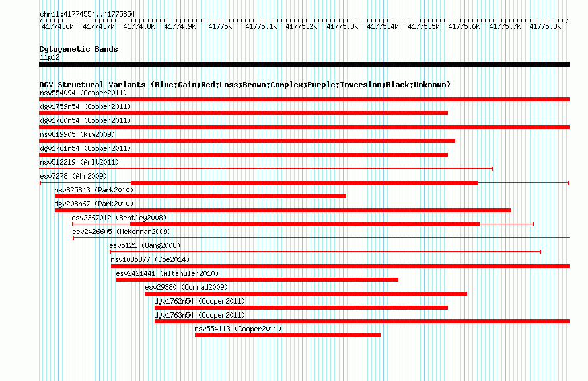588x381 pixels.
Task: Click the 41775.1k ruler tick label
Action: pos(261,26)
